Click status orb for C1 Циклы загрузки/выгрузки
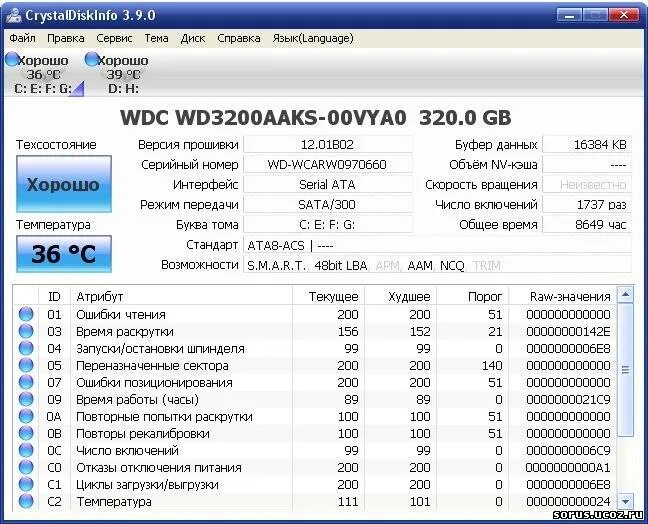Viewport: 648px width, 524px height. point(26,484)
